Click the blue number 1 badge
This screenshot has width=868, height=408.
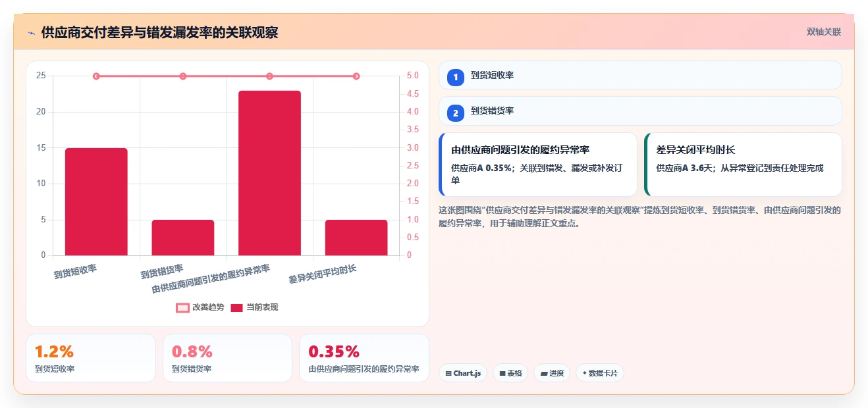point(455,77)
